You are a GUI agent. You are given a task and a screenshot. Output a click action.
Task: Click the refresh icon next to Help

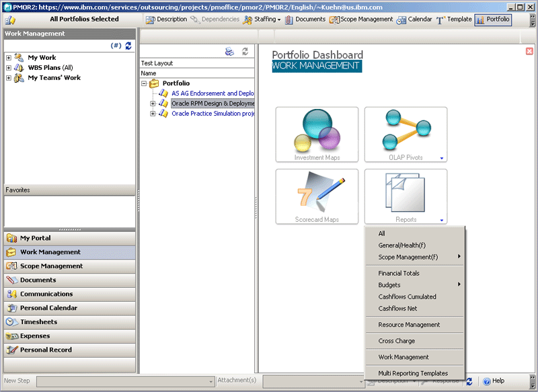click(x=469, y=381)
